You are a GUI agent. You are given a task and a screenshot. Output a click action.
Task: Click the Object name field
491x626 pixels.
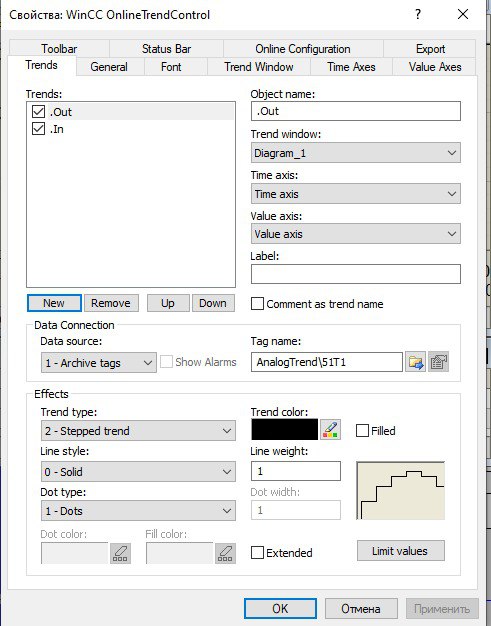click(x=356, y=111)
